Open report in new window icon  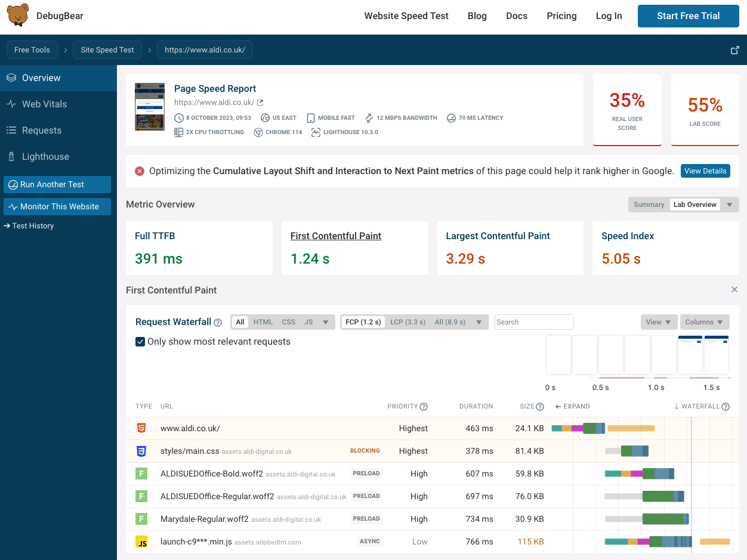735,50
